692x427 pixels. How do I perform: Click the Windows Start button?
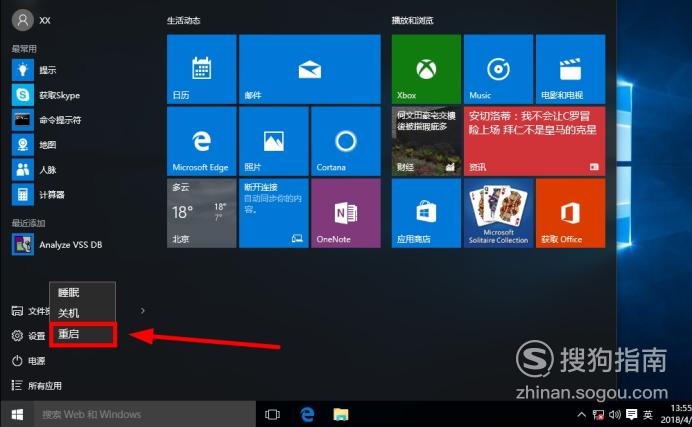17,414
